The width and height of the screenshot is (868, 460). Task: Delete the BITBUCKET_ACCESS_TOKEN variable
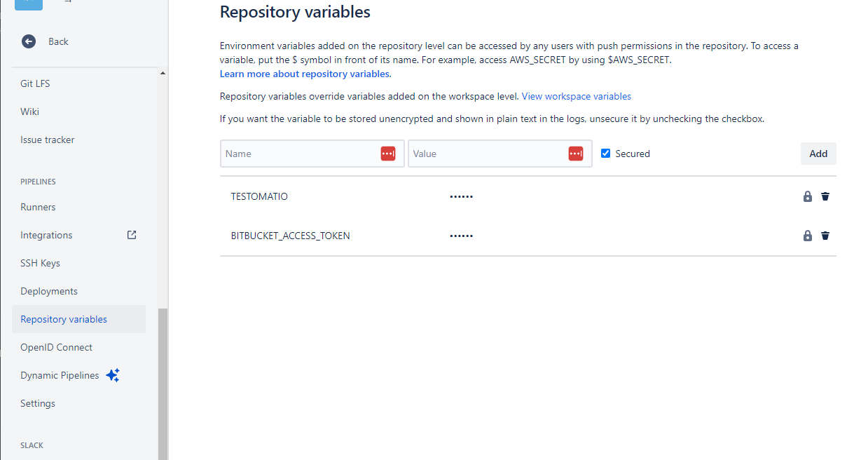[x=825, y=236]
